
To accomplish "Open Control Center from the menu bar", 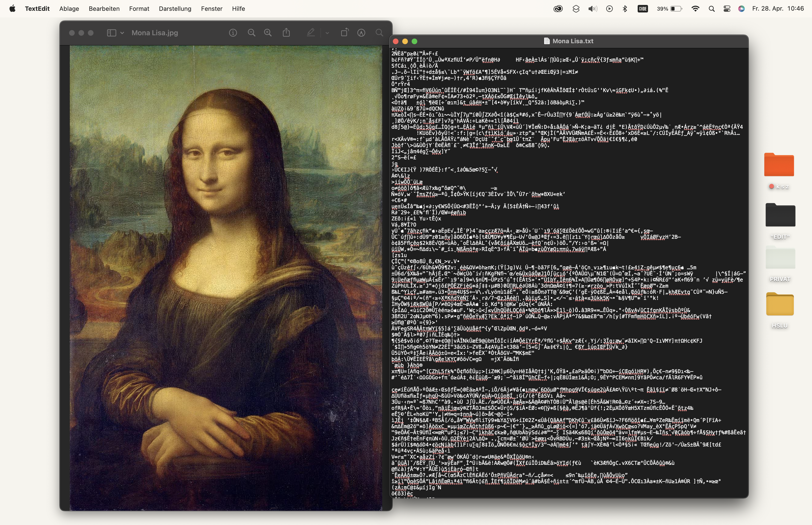I will 727,9.
